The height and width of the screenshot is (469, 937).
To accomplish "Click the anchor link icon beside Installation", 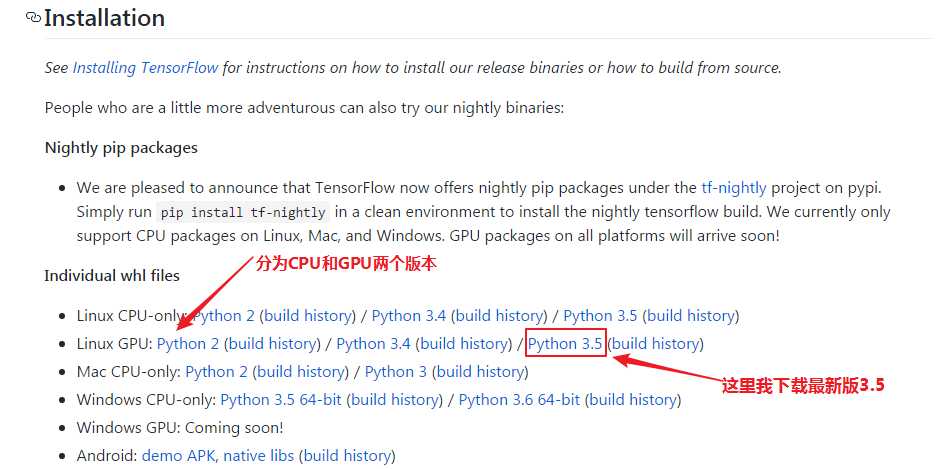I will pyautogui.click(x=33, y=18).
